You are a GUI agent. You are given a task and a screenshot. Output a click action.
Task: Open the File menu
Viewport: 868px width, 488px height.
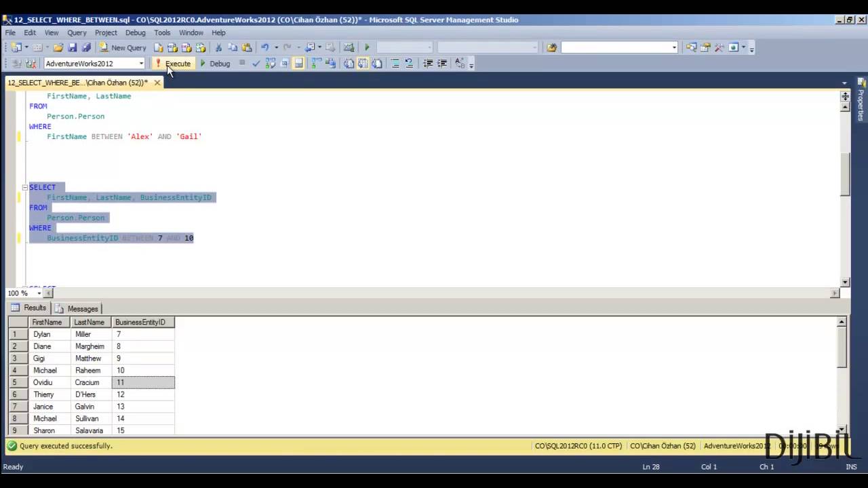click(10, 33)
